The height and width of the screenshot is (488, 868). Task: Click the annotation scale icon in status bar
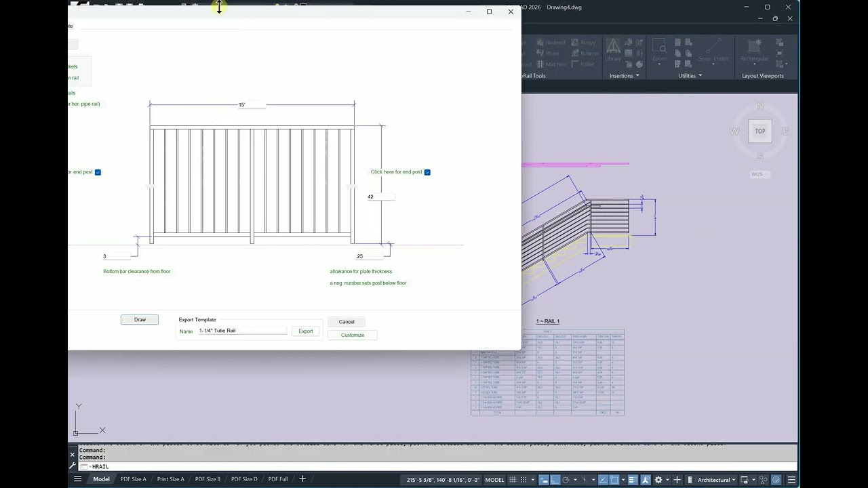point(646,480)
